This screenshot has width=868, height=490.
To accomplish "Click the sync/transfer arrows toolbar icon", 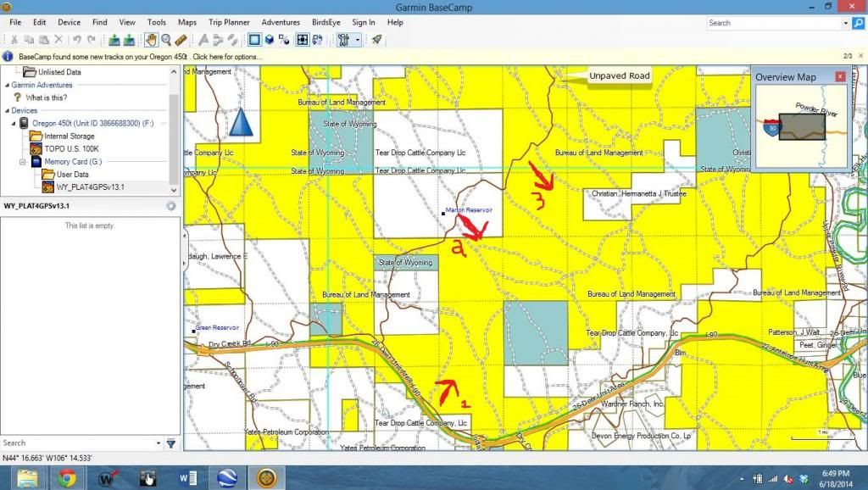I will tap(318, 40).
